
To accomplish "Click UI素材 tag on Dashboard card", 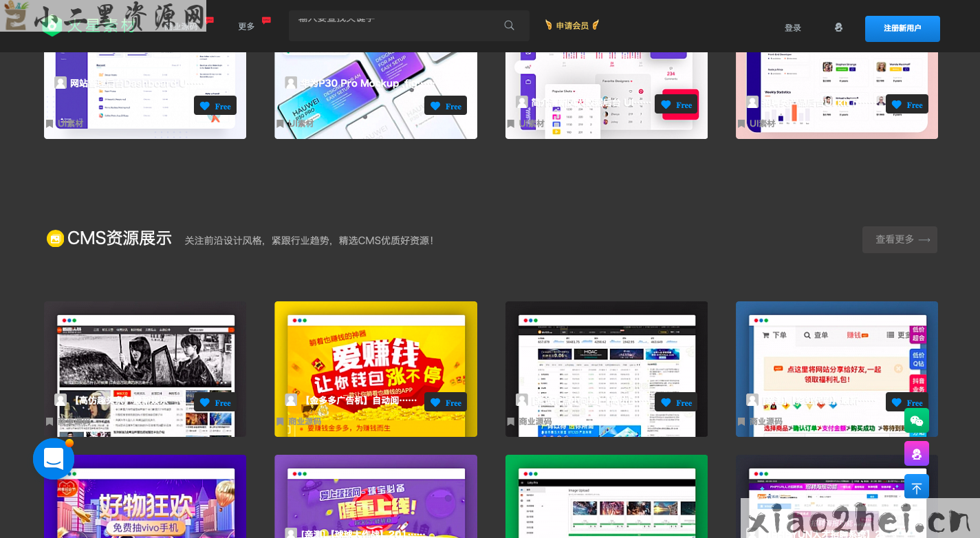I will coord(69,123).
